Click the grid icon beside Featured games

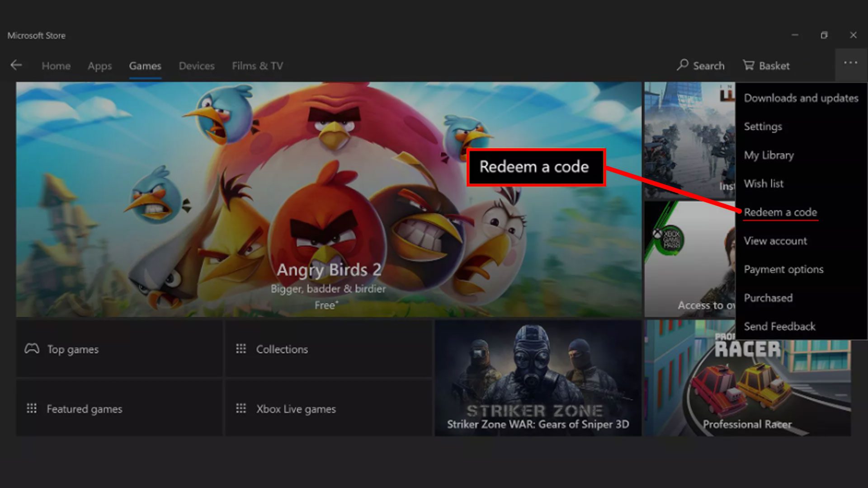pos(32,408)
